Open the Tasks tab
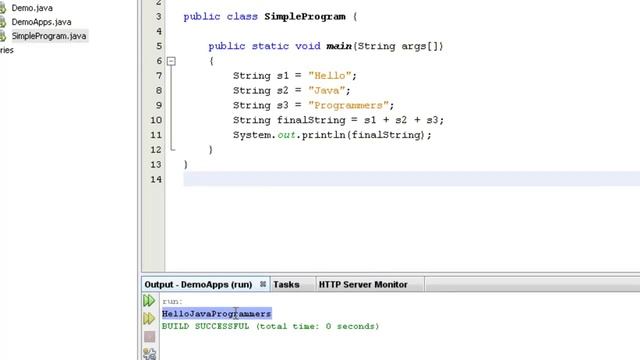The width and height of the screenshot is (640, 360). point(286,284)
